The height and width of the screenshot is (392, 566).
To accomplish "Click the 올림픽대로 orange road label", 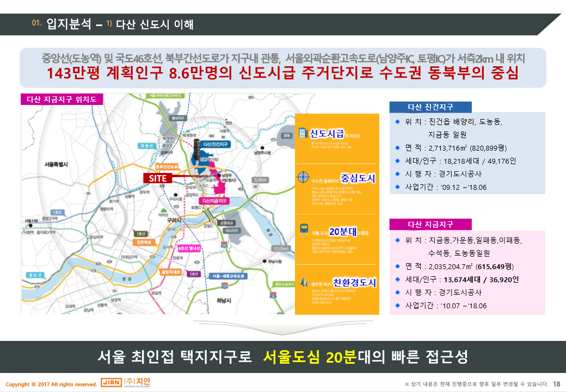I will click(170, 271).
